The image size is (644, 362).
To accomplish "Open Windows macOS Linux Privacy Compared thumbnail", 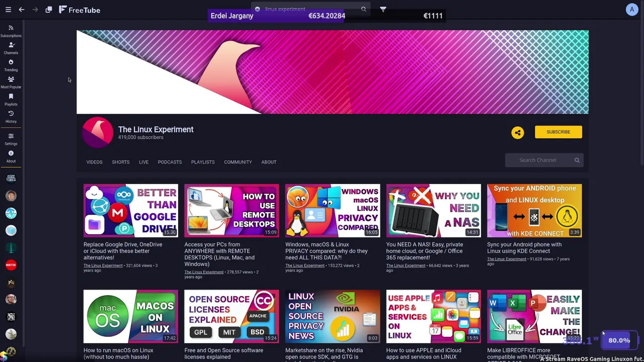I will 333,211.
